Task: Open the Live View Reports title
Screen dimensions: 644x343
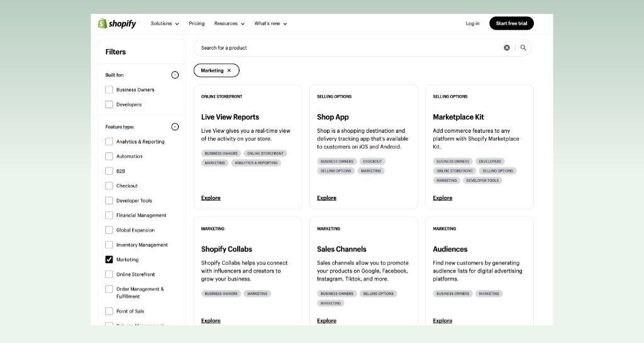Action: (x=230, y=117)
